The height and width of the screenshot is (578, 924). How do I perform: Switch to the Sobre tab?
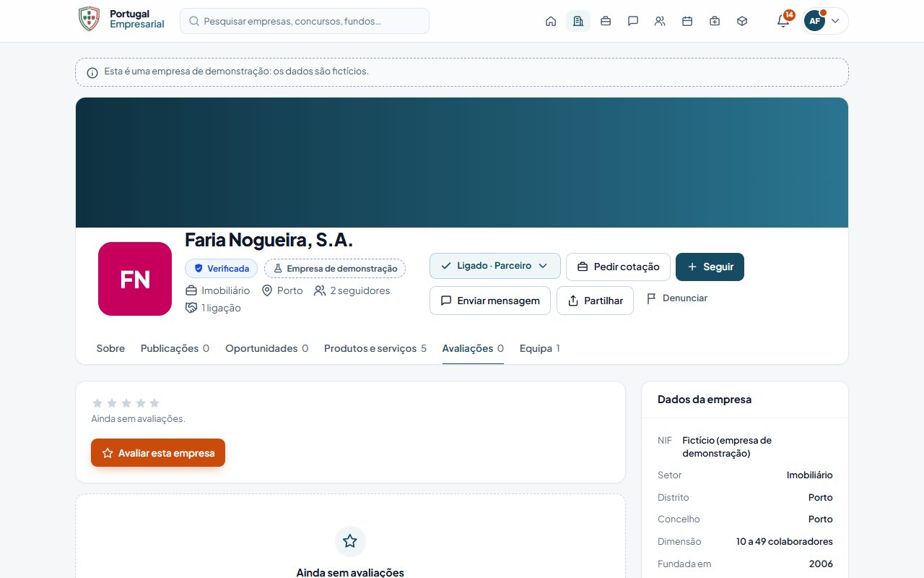coord(110,348)
